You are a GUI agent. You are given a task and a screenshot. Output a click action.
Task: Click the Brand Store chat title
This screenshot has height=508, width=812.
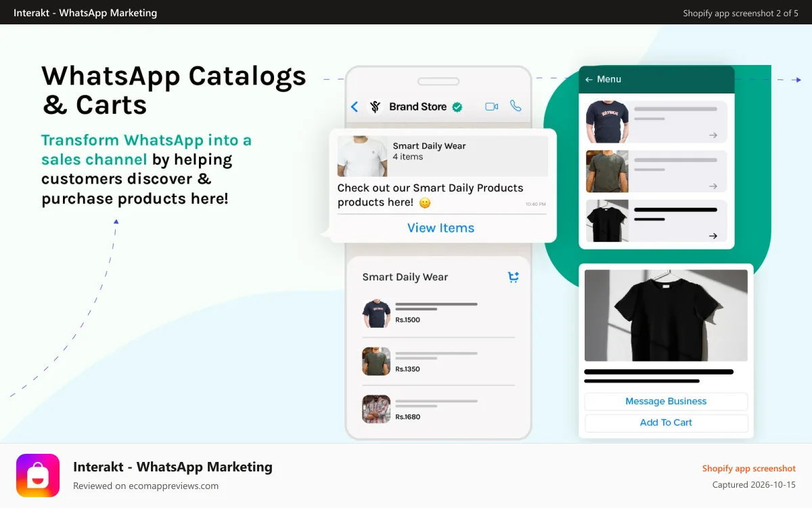point(418,106)
